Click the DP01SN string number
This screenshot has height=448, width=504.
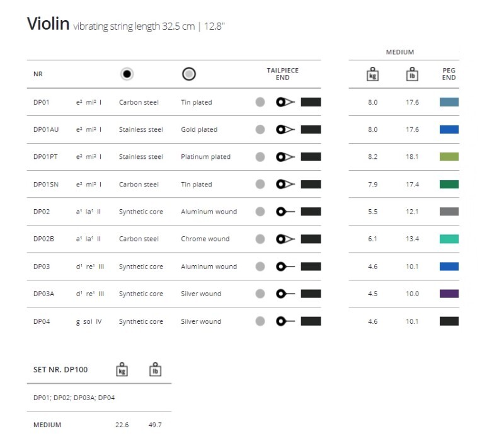(x=45, y=185)
